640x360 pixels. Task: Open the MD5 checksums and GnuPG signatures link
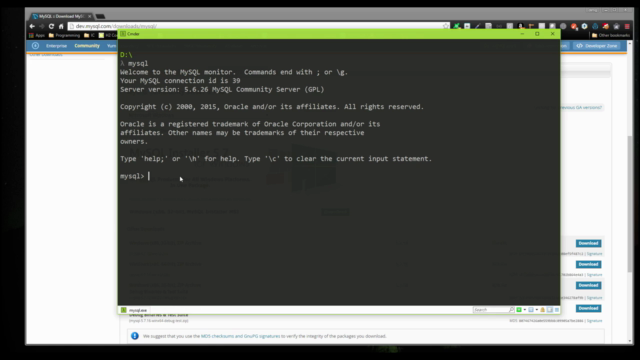pos(240,336)
